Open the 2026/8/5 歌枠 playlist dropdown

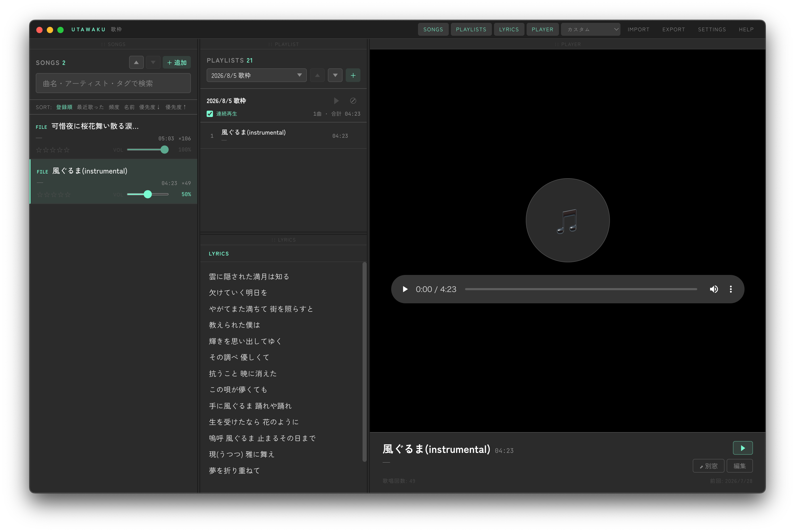pos(256,75)
